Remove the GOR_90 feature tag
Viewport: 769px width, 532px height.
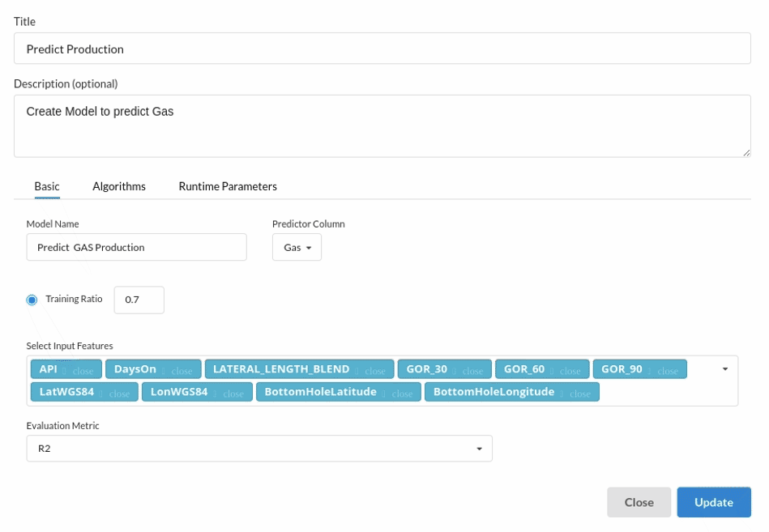(x=667, y=371)
